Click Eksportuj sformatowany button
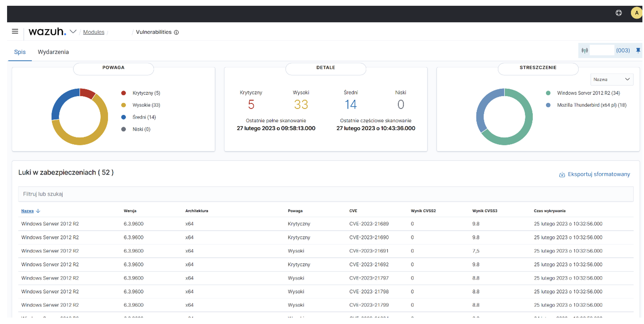 tap(598, 174)
